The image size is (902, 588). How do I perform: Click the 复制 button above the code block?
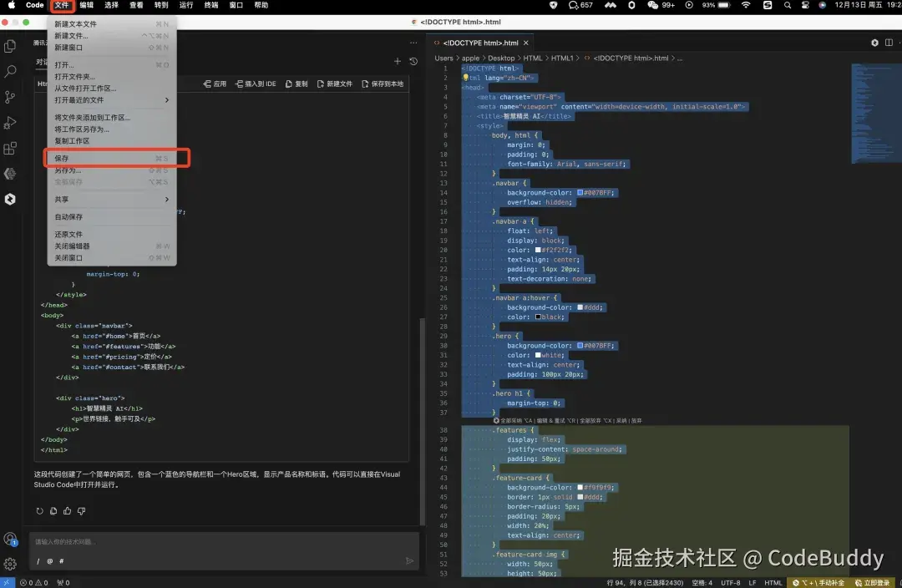click(x=296, y=84)
